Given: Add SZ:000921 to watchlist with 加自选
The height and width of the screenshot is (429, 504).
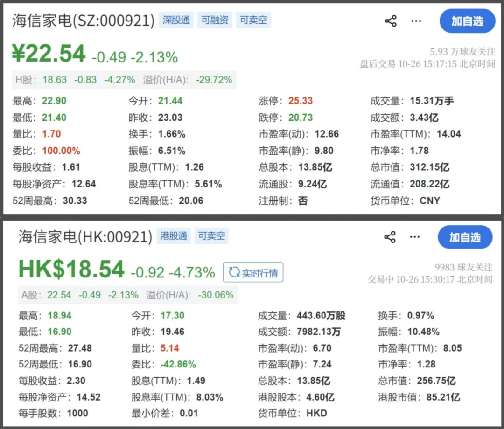Looking at the screenshot, I should 467,21.
